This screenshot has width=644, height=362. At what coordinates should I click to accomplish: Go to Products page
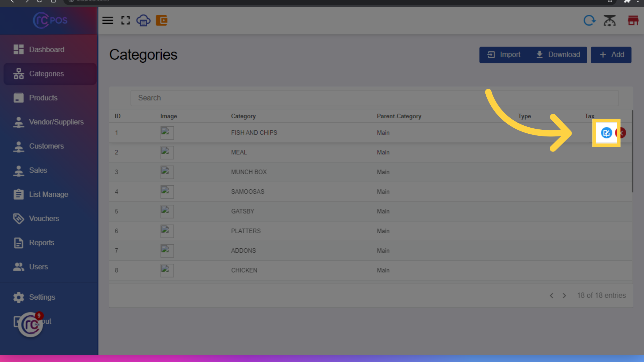[50, 98]
